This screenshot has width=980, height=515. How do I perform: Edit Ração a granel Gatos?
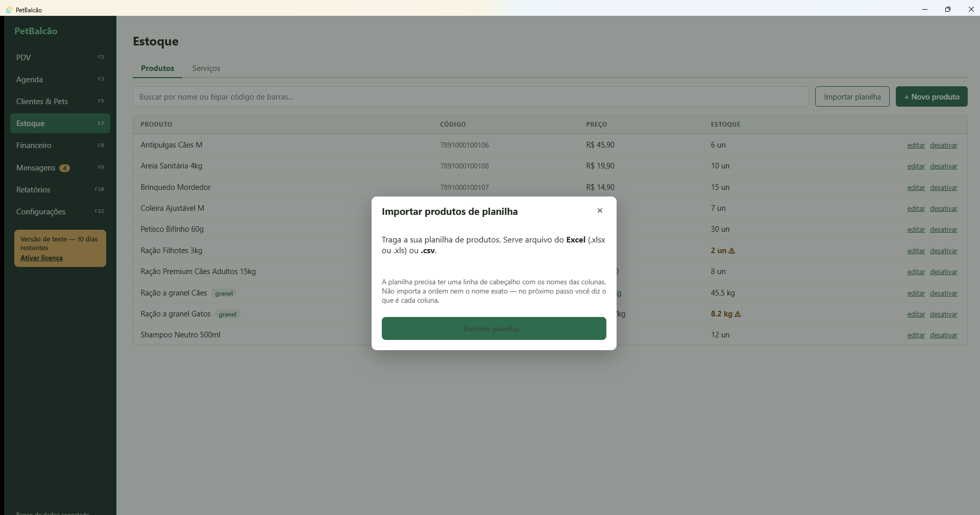(x=916, y=314)
